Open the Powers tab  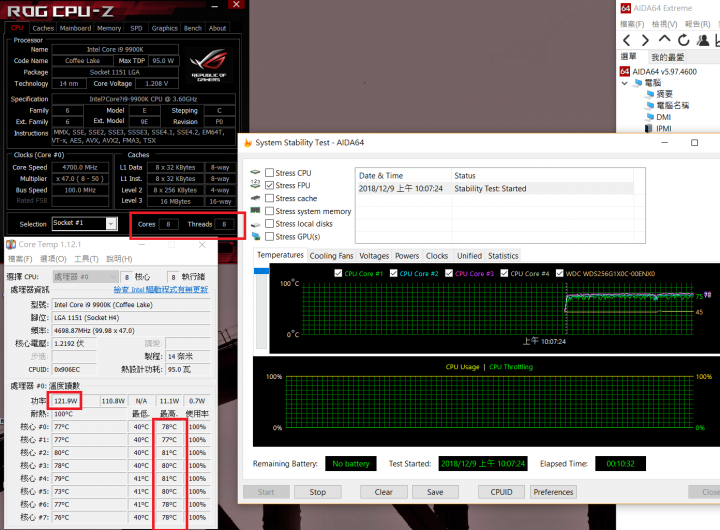point(407,256)
